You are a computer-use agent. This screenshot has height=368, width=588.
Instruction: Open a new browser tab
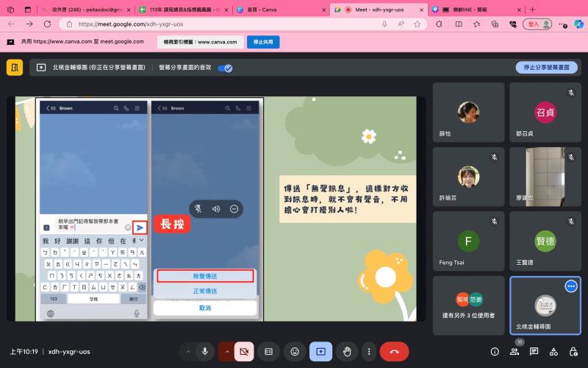(532, 10)
